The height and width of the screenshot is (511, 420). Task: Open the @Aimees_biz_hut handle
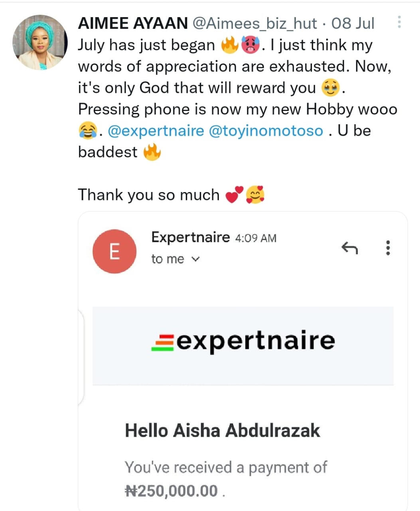(255, 24)
